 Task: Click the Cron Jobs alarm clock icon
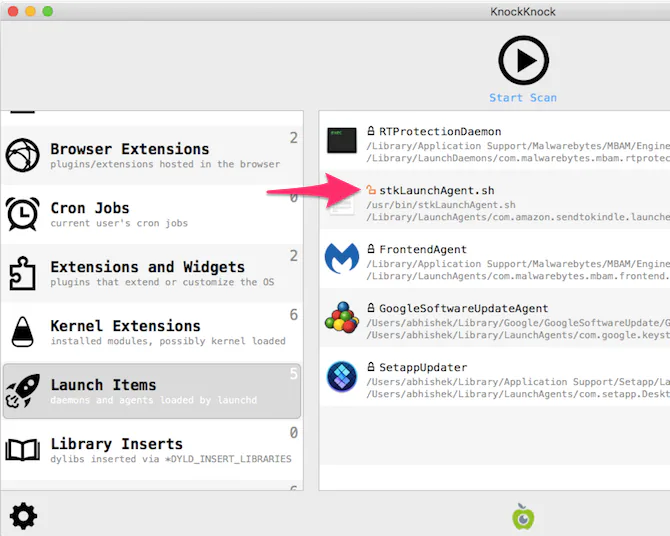click(x=23, y=214)
